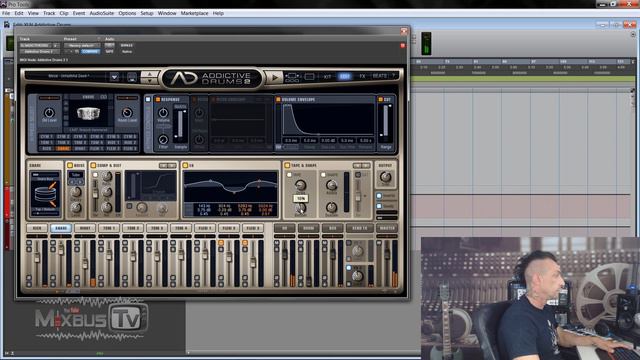
Task: Toggle the Response section power button
Action: (158, 99)
